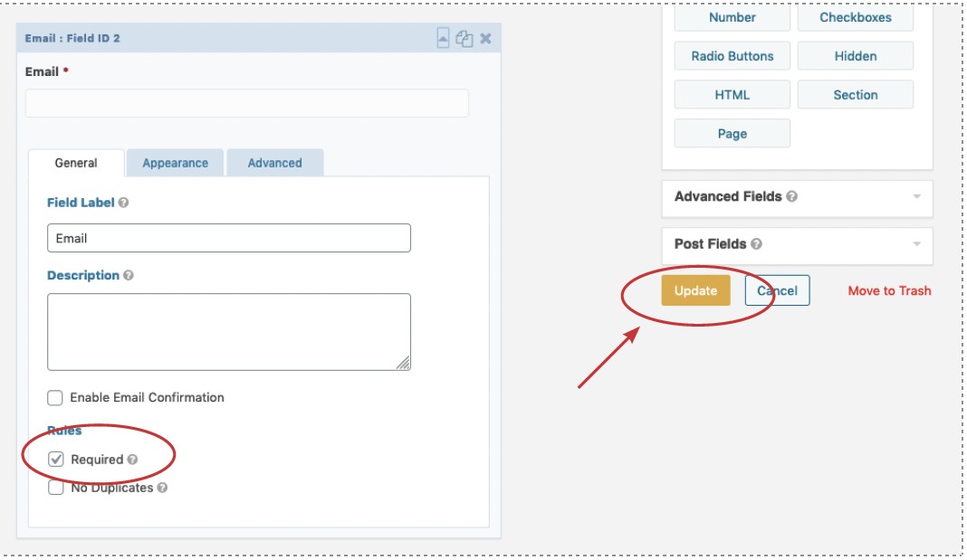Add an HTML field to the form

pyautogui.click(x=732, y=94)
